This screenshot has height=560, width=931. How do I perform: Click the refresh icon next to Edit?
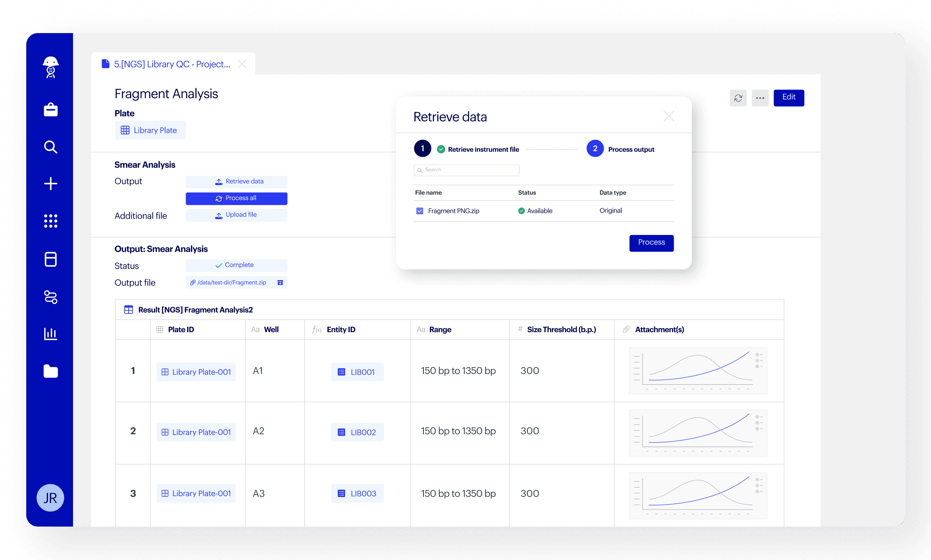pos(738,98)
